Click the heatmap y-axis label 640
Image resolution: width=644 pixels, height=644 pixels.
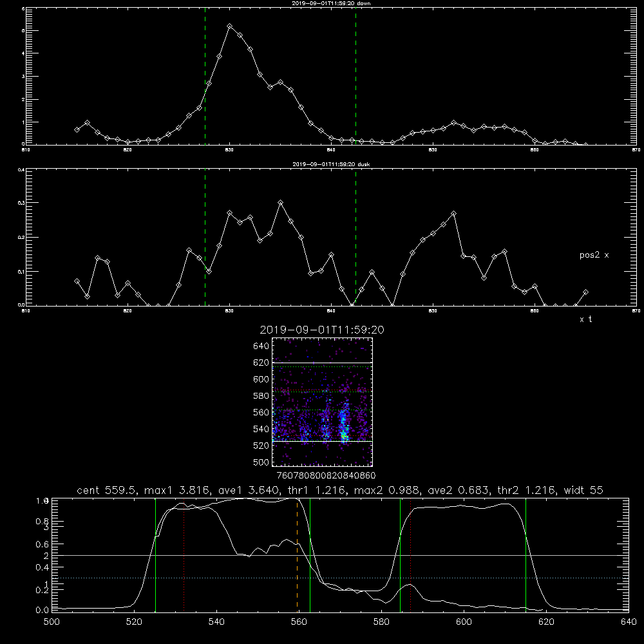tap(261, 346)
